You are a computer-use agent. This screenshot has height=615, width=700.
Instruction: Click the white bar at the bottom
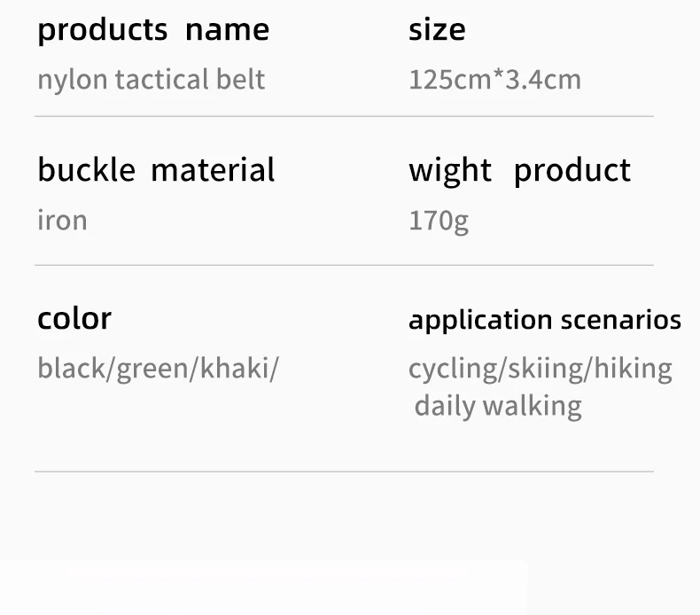(264, 587)
